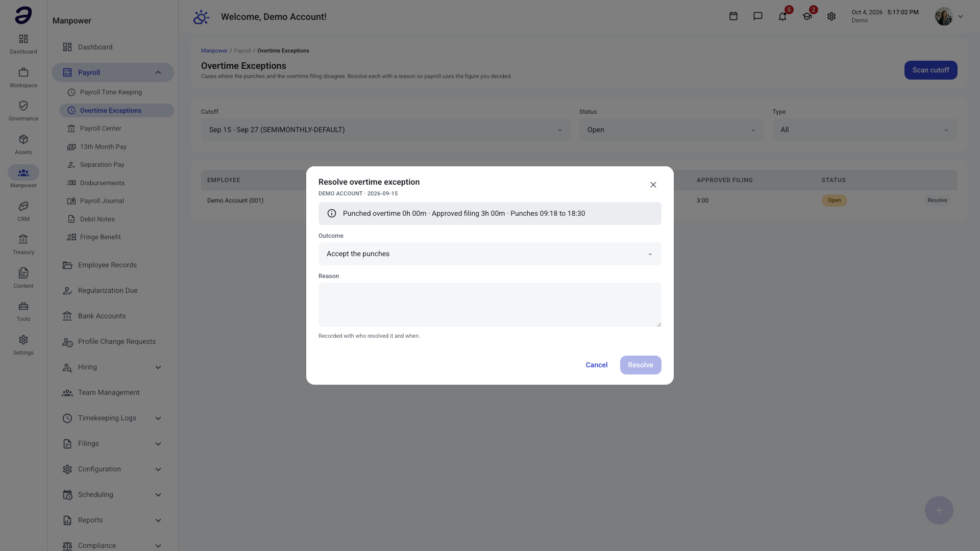The height and width of the screenshot is (551, 980).
Task: Open the header settings gear icon
Action: click(x=831, y=16)
